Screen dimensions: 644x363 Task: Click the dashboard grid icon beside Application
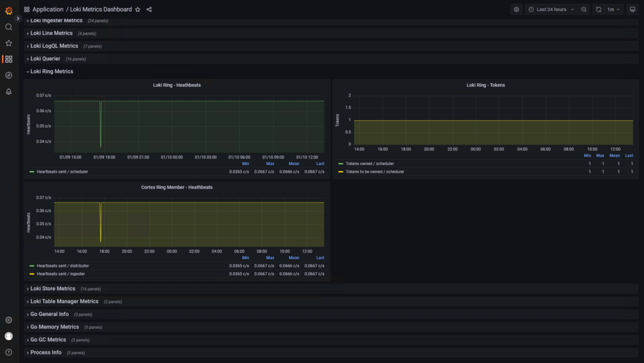coord(26,10)
